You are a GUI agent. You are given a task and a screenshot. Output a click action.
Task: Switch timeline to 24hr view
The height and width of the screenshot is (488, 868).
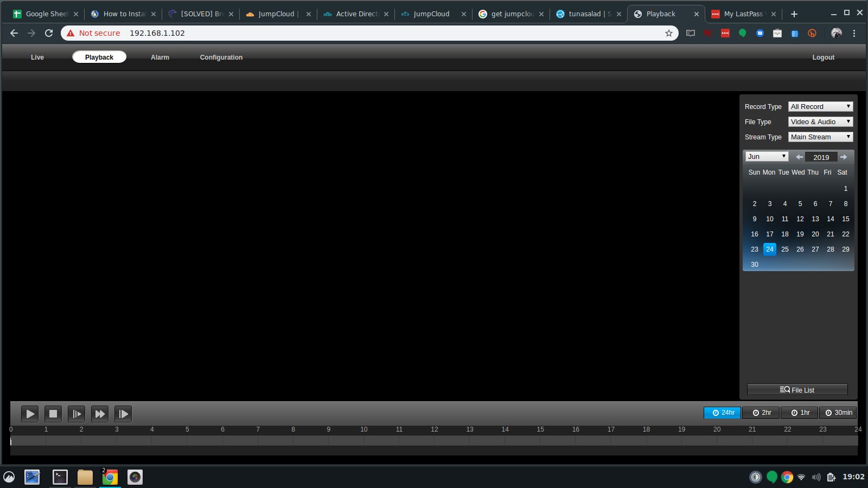click(x=723, y=413)
